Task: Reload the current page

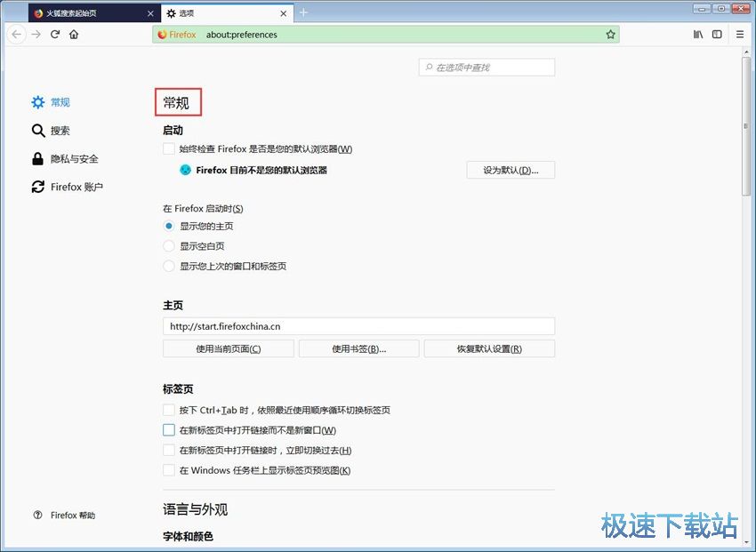Action: [x=55, y=34]
